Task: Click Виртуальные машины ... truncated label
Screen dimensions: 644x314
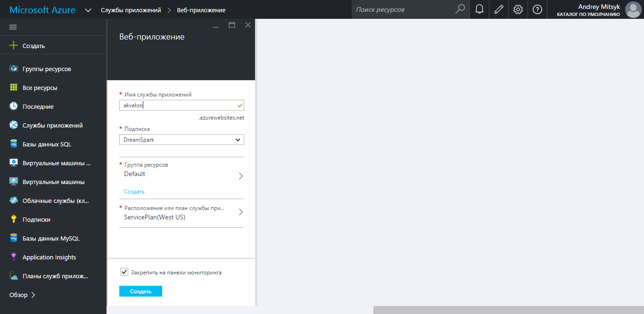Action: tap(57, 163)
